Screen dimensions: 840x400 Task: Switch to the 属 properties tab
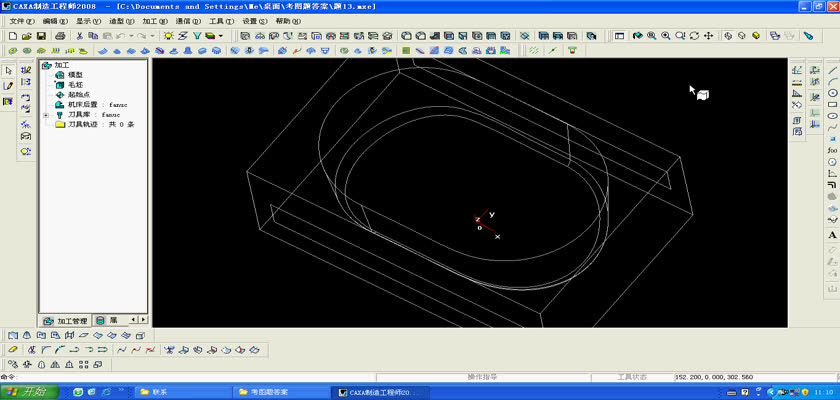pos(108,320)
